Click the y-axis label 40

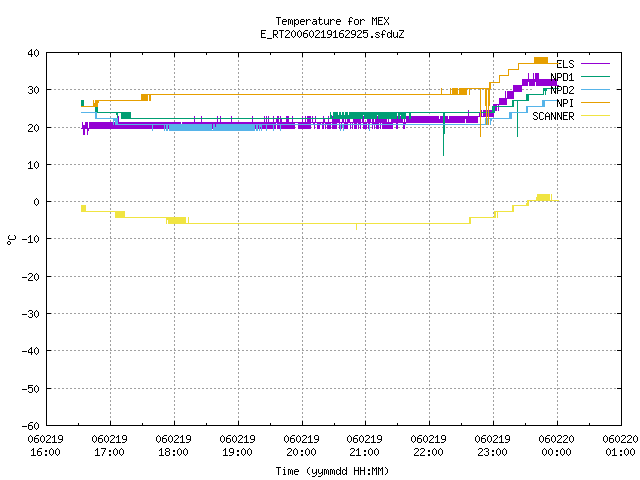(x=33, y=53)
